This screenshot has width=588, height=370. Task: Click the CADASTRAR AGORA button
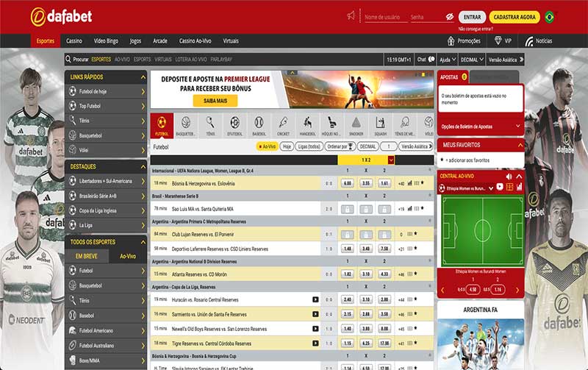pos(514,17)
